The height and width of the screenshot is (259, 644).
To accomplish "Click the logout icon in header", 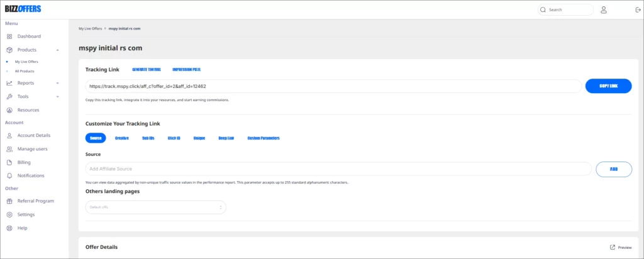I will 638,10.
